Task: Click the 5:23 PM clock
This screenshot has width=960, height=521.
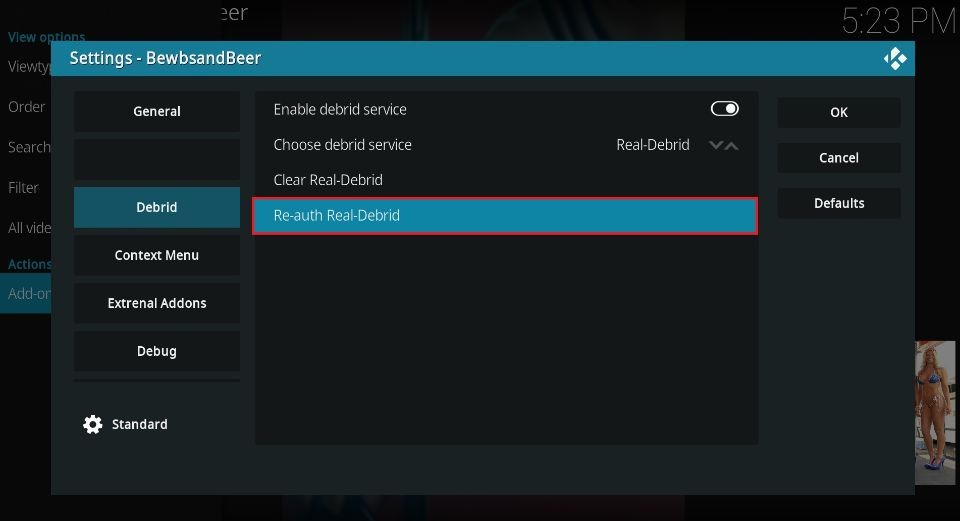Action: [898, 21]
